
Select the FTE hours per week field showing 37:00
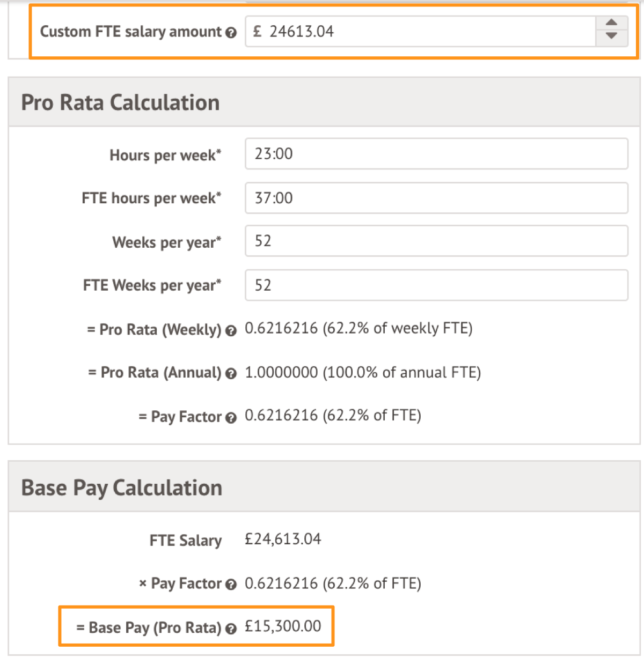click(x=436, y=198)
